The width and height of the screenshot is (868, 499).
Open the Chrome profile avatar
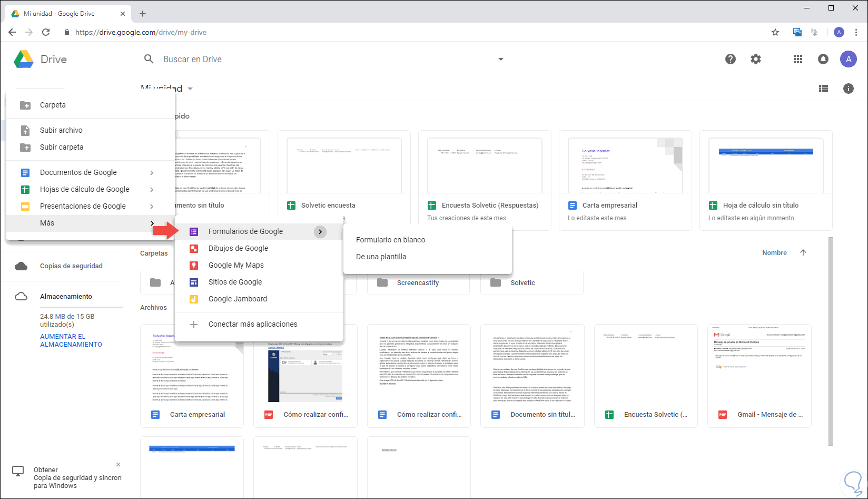pyautogui.click(x=839, y=32)
